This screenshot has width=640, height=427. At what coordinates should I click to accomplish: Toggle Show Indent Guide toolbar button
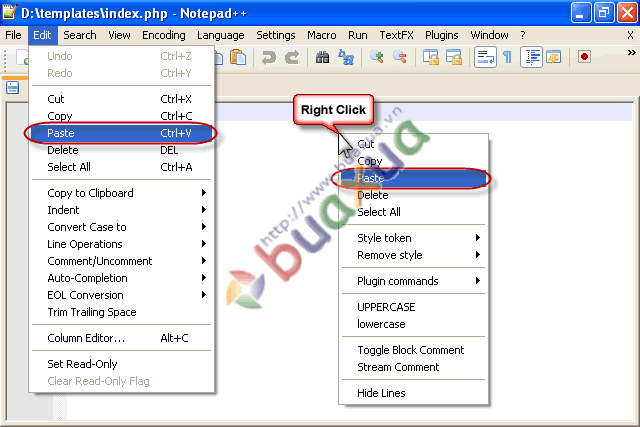(531, 57)
